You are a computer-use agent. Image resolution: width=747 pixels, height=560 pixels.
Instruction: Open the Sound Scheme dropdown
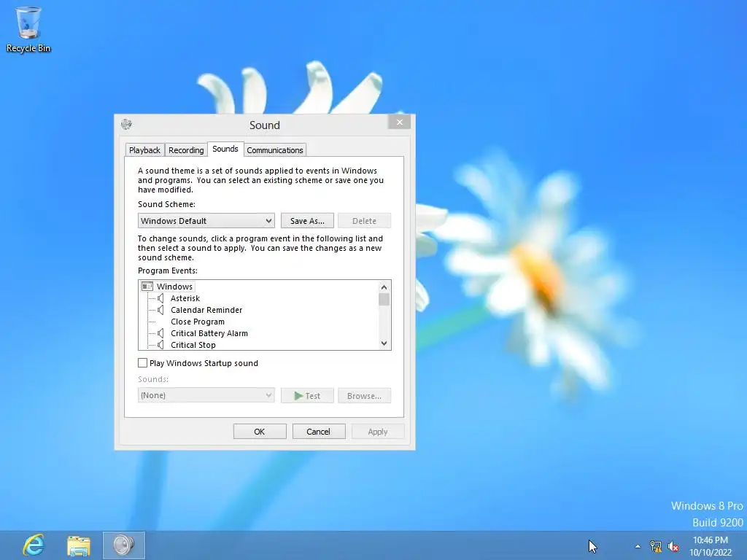[206, 220]
